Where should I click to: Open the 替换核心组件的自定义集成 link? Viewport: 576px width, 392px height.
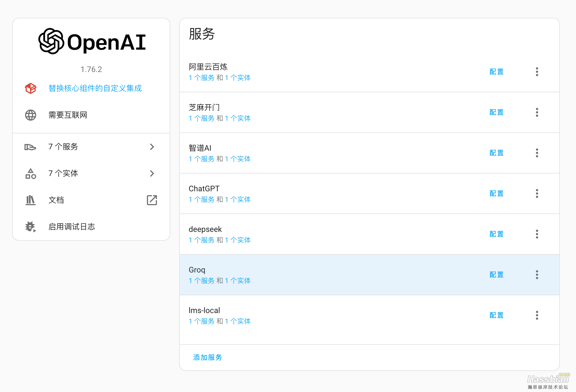click(95, 88)
